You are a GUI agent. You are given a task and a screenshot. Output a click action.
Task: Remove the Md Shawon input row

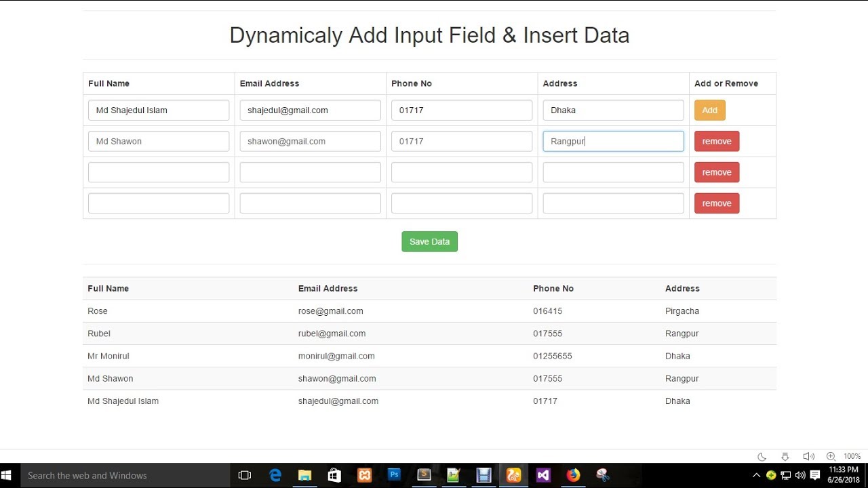tap(716, 142)
